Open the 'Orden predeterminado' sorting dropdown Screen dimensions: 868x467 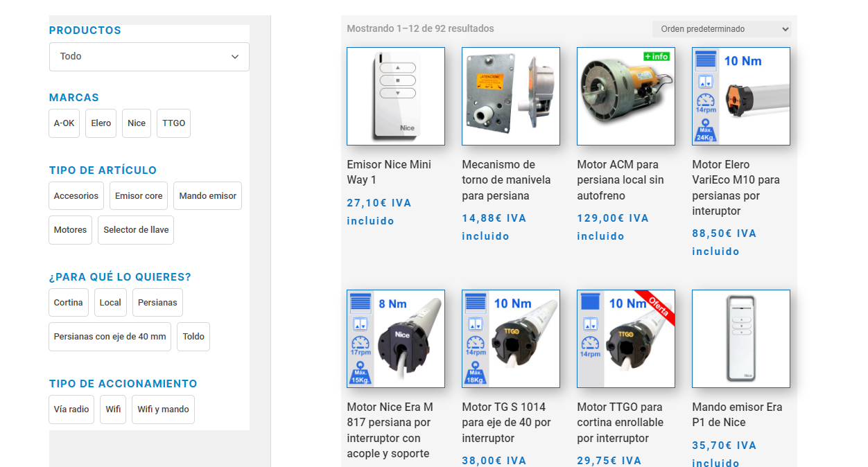click(722, 29)
